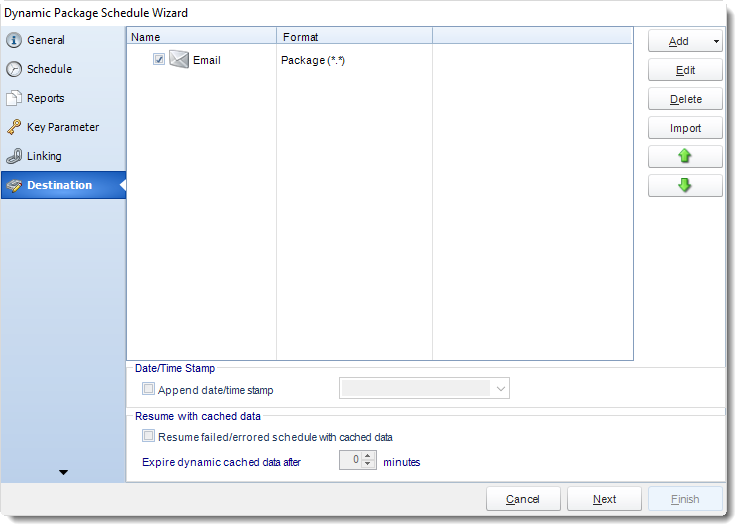Image resolution: width=742 pixels, height=531 pixels.
Task: Click the Package (*.*) format cell
Action: click(313, 60)
